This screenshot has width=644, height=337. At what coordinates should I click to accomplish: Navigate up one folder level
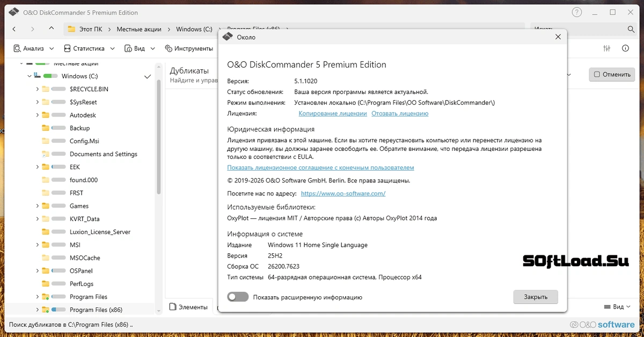51,28
